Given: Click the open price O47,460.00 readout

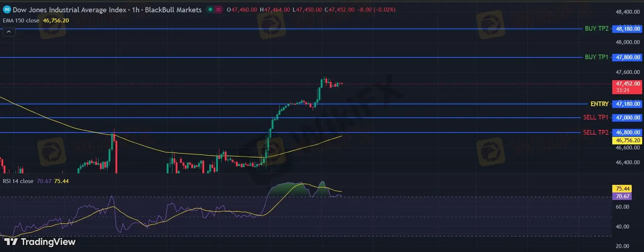Looking at the screenshot, I should tap(242, 10).
